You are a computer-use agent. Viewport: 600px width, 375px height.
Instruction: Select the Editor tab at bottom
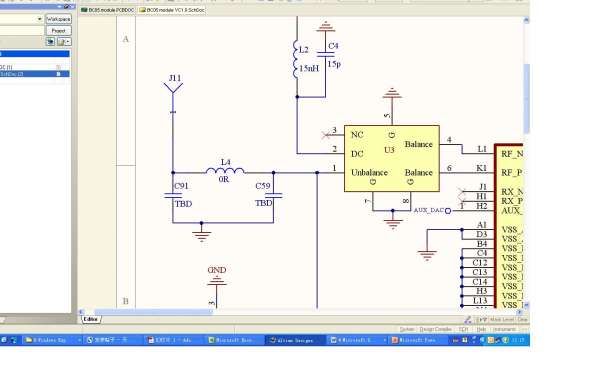pos(91,319)
